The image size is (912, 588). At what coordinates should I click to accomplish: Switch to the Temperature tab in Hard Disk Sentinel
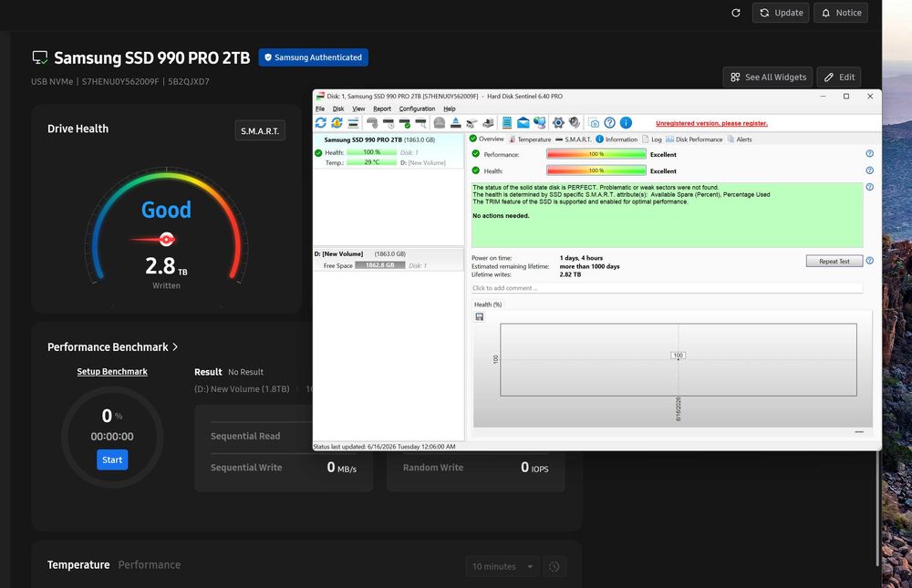[x=530, y=139]
